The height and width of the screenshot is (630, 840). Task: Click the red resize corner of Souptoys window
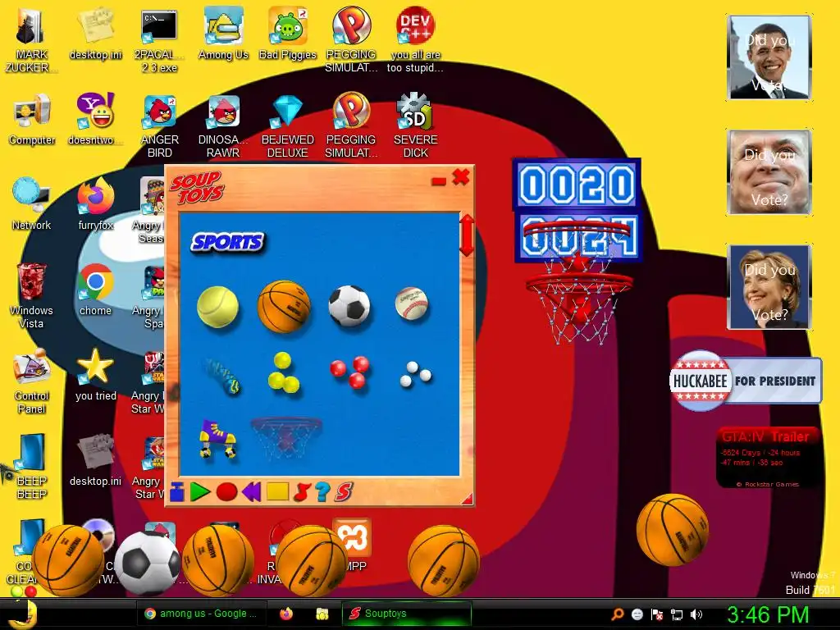coord(467,499)
